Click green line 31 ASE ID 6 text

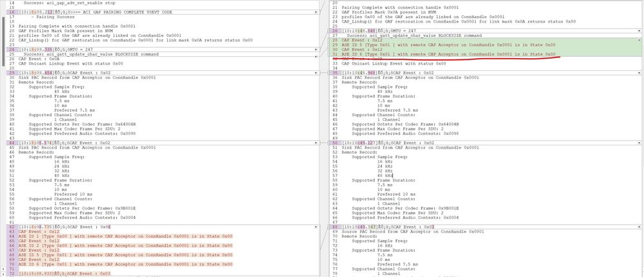[448, 54]
